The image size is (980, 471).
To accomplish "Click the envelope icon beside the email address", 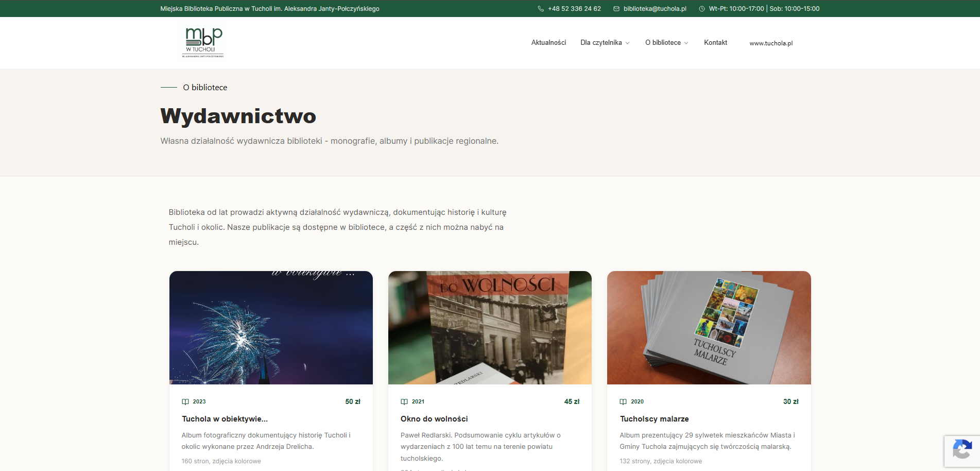I will 616,9.
